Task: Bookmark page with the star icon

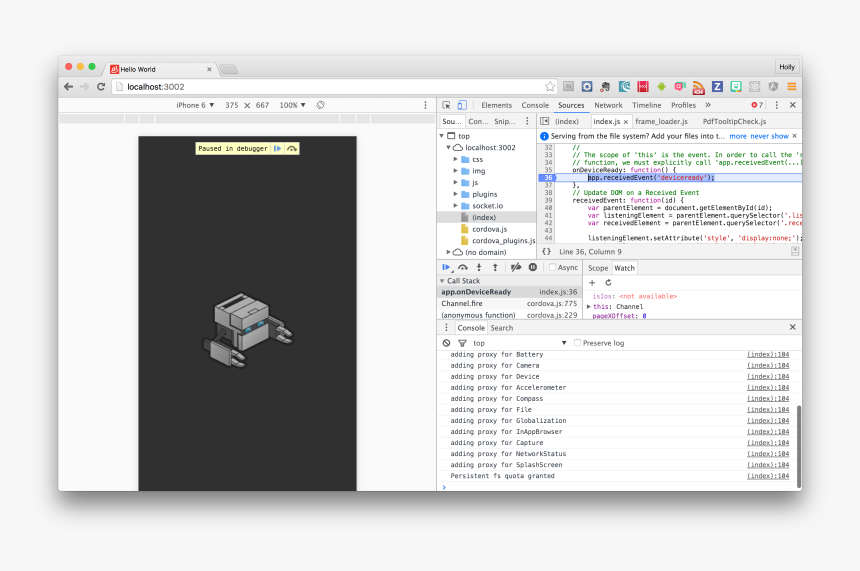Action: 550,87
